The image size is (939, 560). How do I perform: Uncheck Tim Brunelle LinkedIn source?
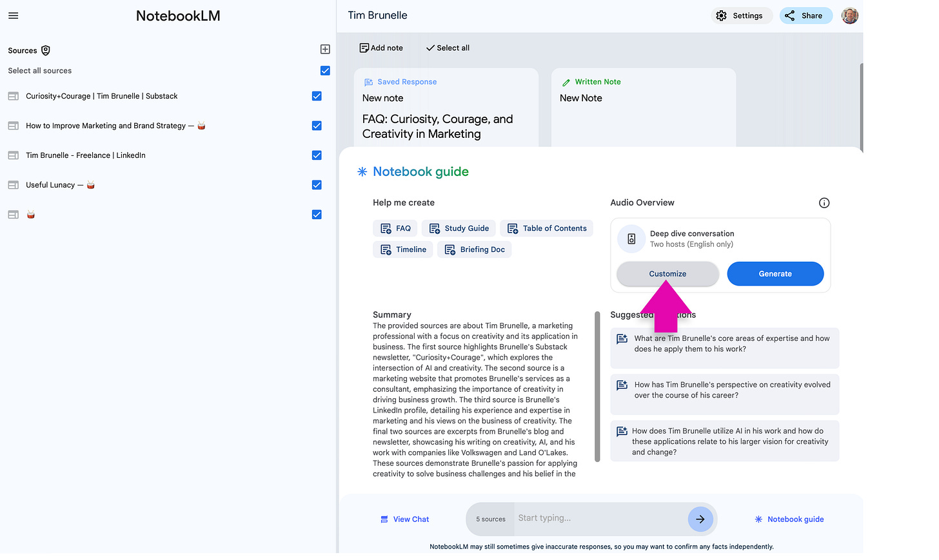(x=317, y=155)
